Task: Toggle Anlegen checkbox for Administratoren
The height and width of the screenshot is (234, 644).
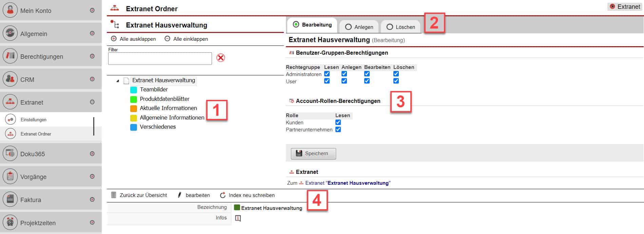Action: tap(344, 74)
